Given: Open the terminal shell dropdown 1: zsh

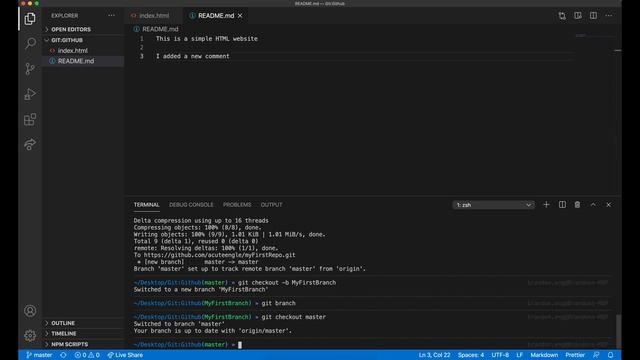Looking at the screenshot, I should [x=493, y=205].
